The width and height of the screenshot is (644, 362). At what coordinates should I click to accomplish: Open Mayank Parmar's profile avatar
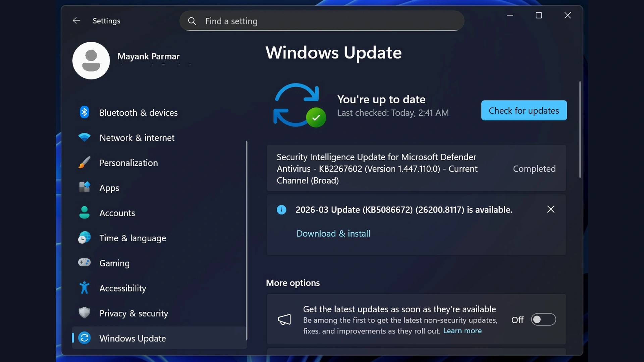pos(91,60)
